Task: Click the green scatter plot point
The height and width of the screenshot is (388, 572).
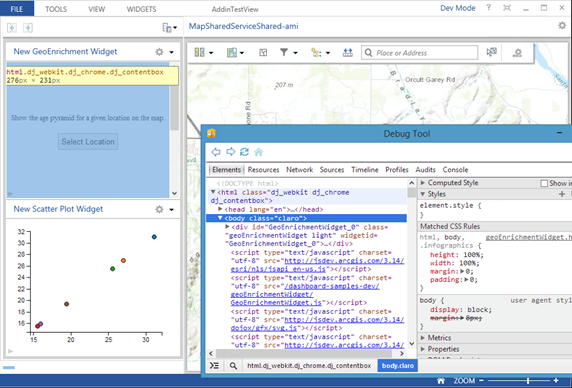Action: click(x=112, y=269)
